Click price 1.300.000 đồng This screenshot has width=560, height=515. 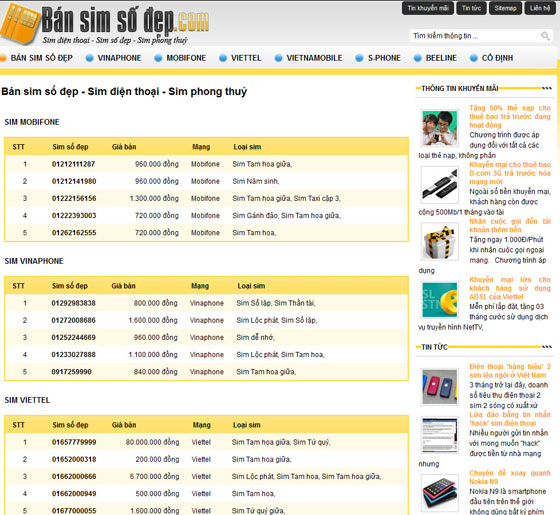(154, 198)
